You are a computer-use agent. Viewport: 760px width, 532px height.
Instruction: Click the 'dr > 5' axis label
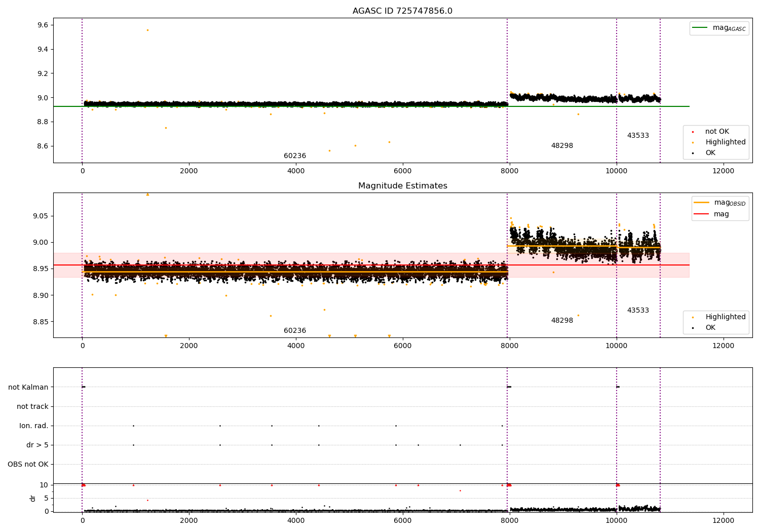click(37, 445)
